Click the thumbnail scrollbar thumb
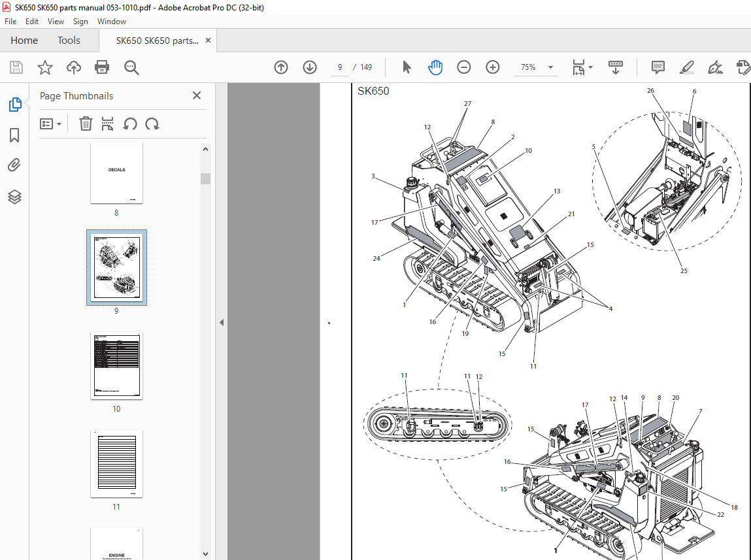The height and width of the screenshot is (560, 751). (205, 178)
